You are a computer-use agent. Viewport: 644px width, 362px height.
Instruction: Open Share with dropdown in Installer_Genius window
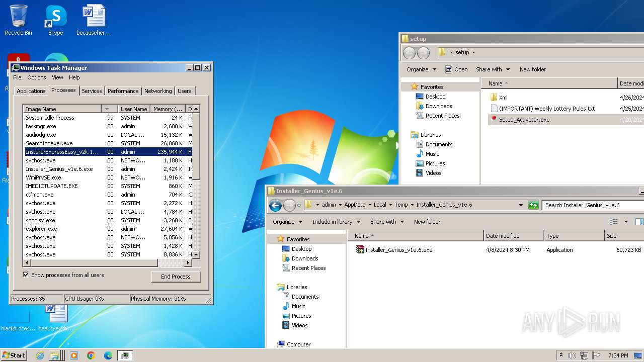point(387,222)
